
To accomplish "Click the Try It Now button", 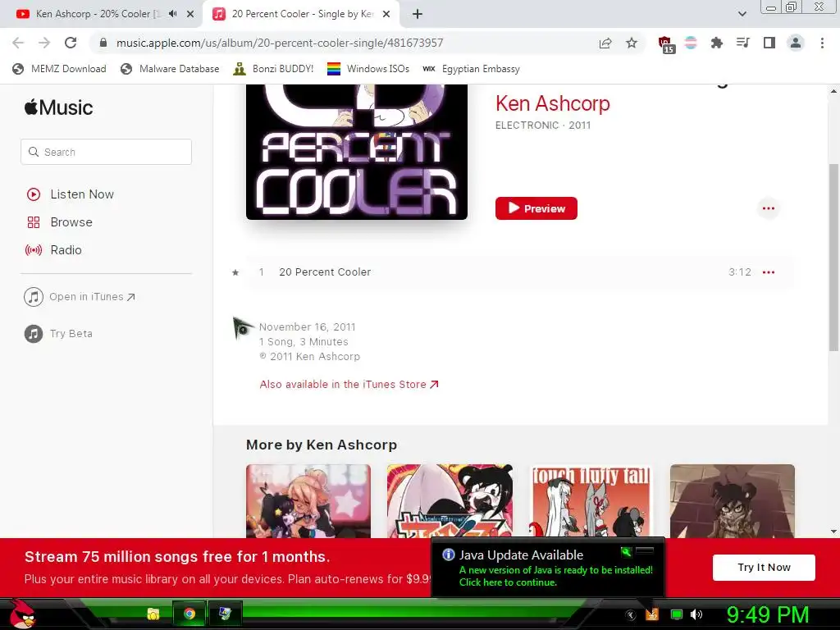I will point(764,568).
